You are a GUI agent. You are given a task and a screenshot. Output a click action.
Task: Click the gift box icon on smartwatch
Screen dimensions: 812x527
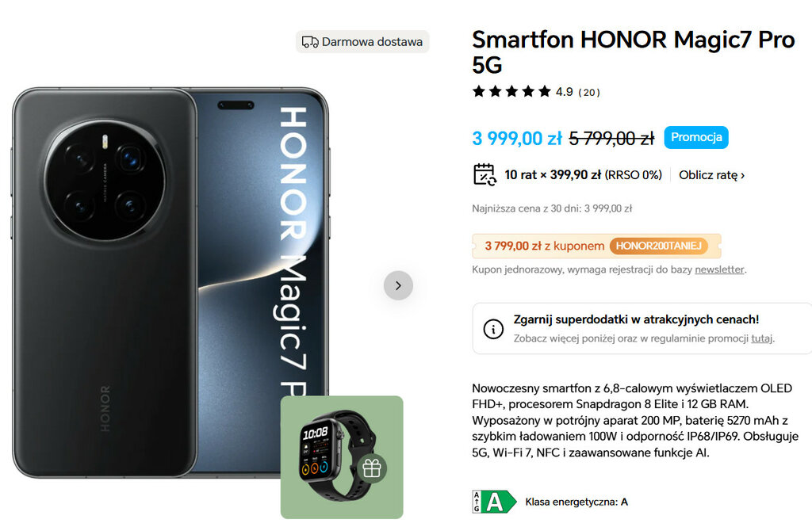[371, 468]
